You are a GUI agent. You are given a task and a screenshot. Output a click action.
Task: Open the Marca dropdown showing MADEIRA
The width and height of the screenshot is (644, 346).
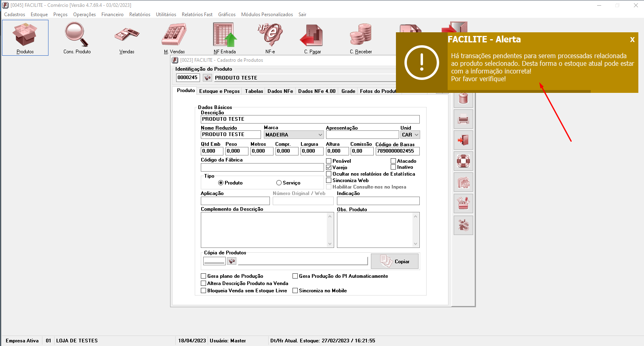pyautogui.click(x=294, y=135)
